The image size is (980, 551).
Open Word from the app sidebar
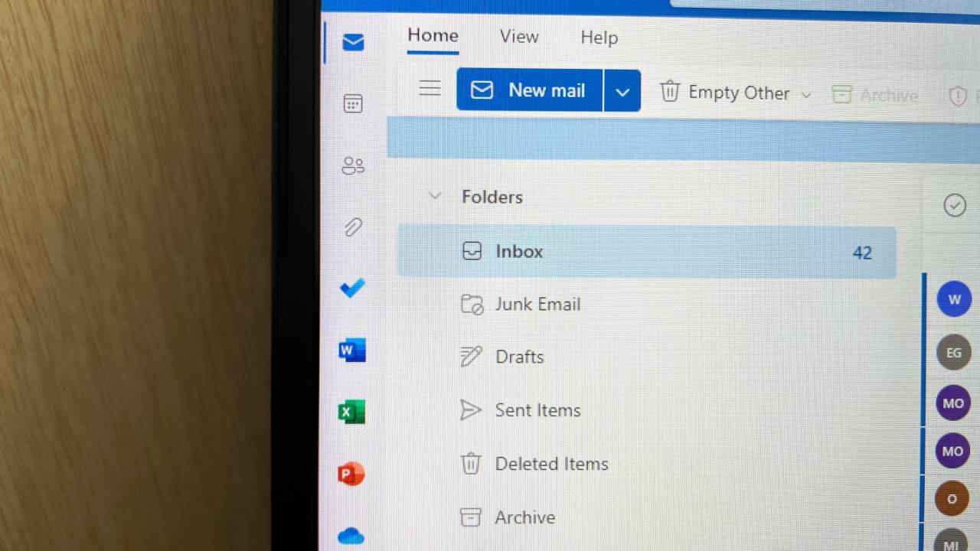[351, 350]
